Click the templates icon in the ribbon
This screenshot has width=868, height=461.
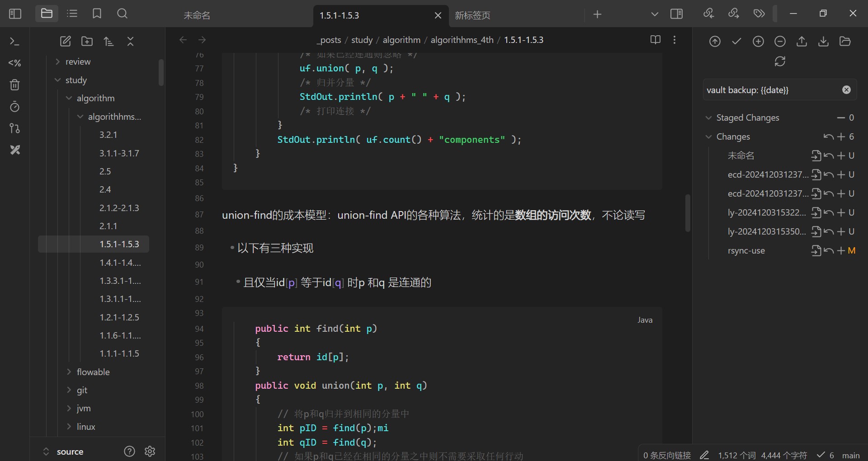[14, 63]
